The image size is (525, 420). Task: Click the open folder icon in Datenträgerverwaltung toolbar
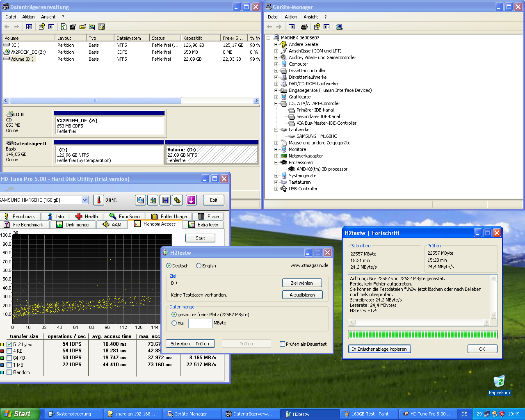tap(82, 27)
